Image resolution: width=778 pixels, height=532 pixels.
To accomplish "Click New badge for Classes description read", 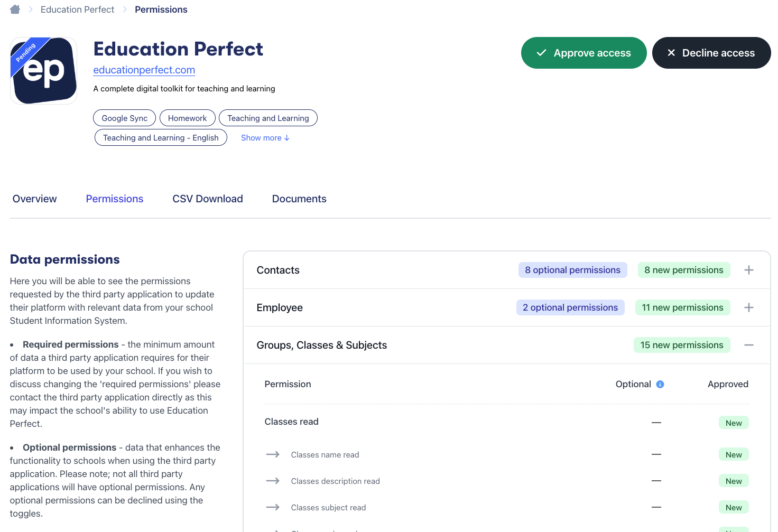I will (x=734, y=481).
